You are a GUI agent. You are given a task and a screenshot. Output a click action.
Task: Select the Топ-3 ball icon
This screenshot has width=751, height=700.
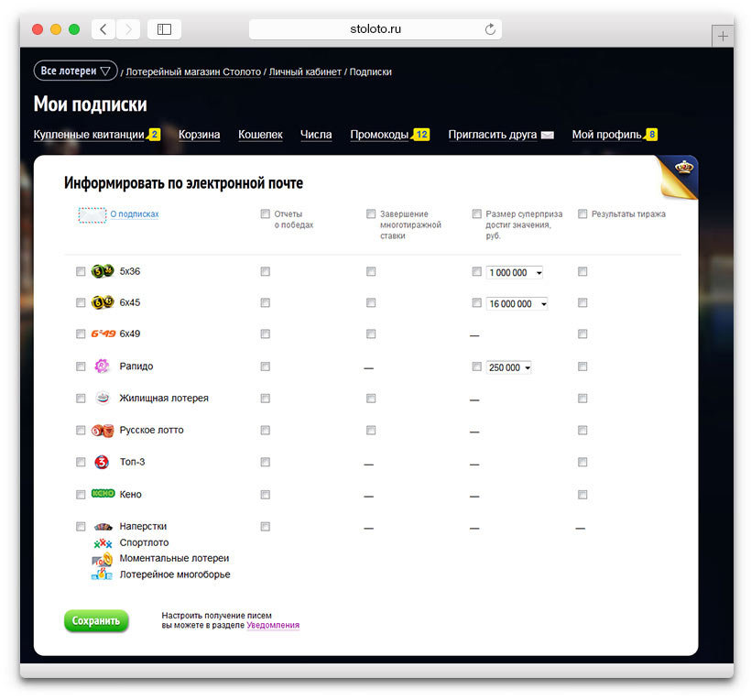[101, 462]
